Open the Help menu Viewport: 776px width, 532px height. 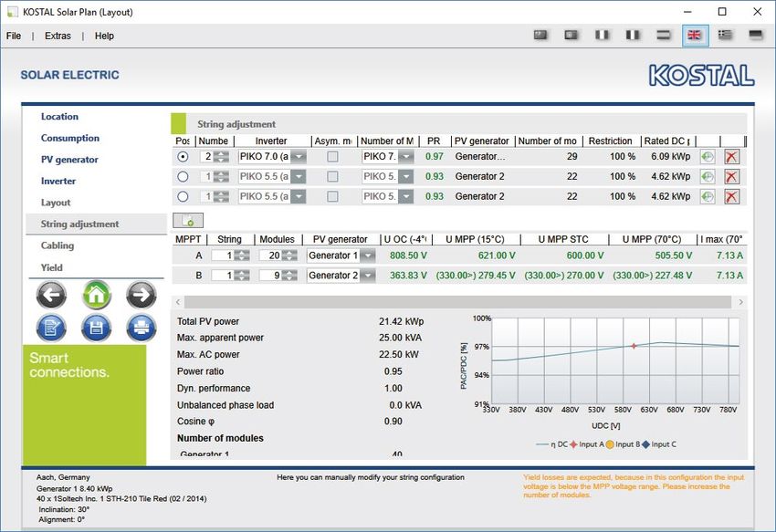point(104,36)
